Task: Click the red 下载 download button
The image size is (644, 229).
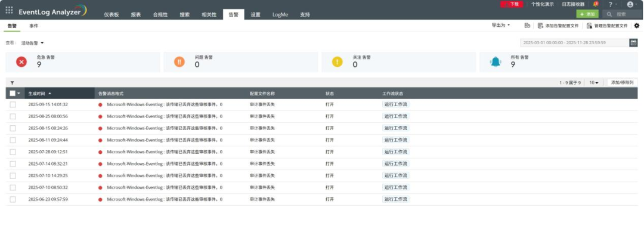Action: tap(512, 4)
